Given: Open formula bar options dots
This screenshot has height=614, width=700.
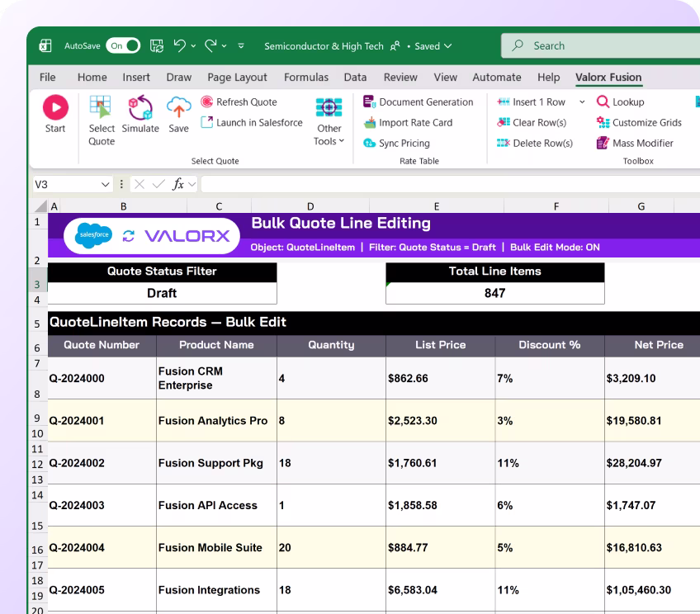Looking at the screenshot, I should click(121, 184).
